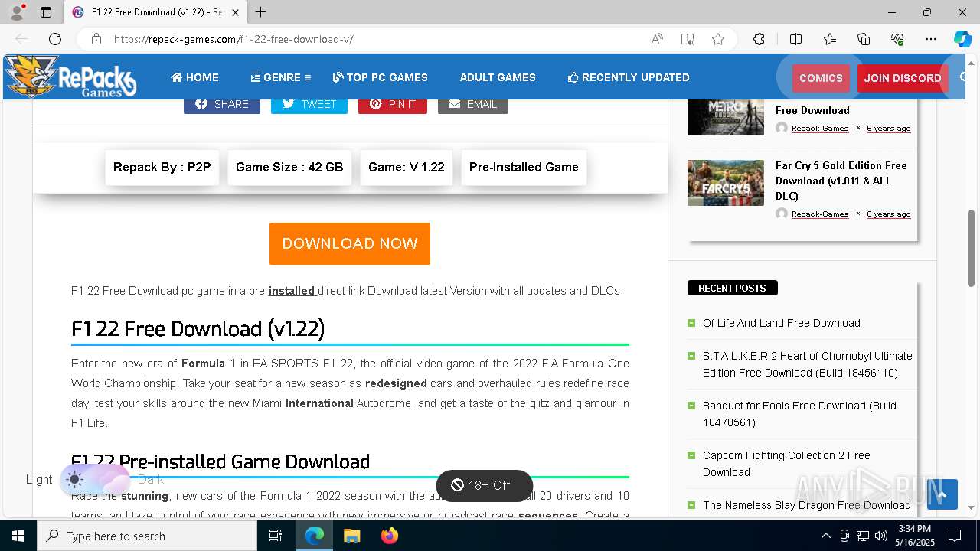Screen dimensions: 980x551
Task: Open Windows Start menu
Action: tap(18, 536)
